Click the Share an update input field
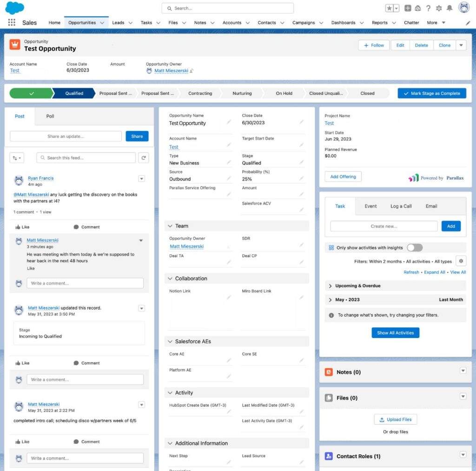The height and width of the screenshot is (471, 476). 66,136
